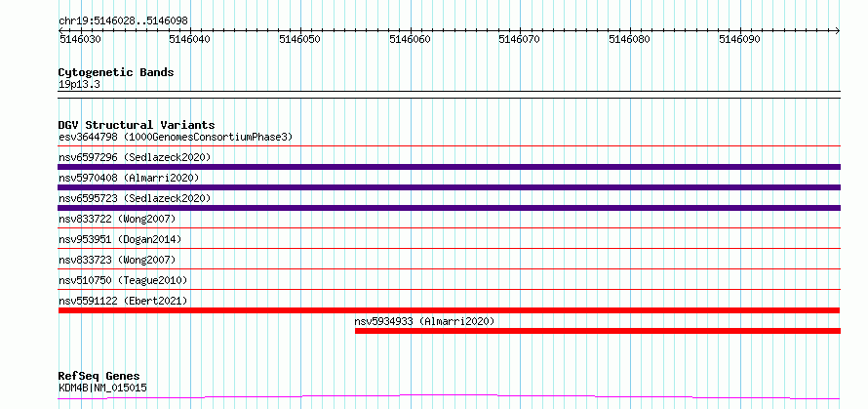Click ruler position 5146040
Screen dimensions: 868x409
pos(191,39)
